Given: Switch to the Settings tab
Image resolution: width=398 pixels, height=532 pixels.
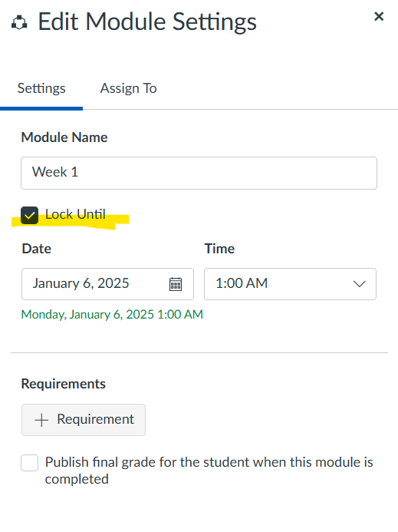Looking at the screenshot, I should (x=41, y=88).
